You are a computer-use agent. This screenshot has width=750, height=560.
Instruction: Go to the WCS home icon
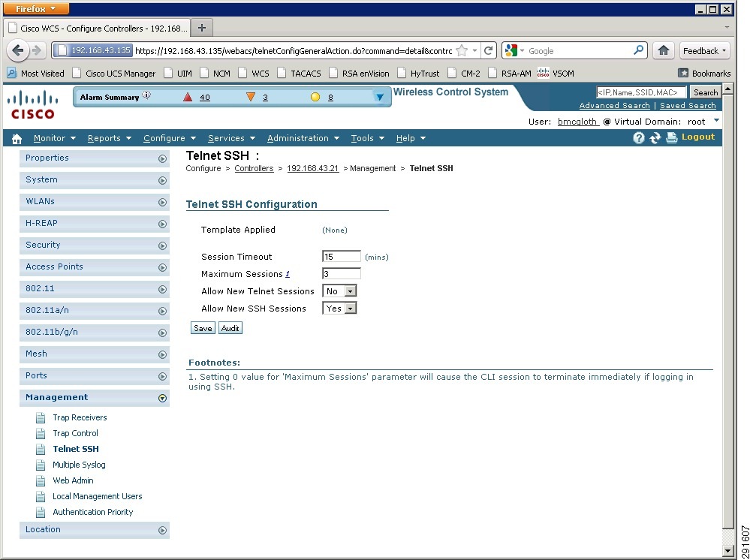click(17, 139)
